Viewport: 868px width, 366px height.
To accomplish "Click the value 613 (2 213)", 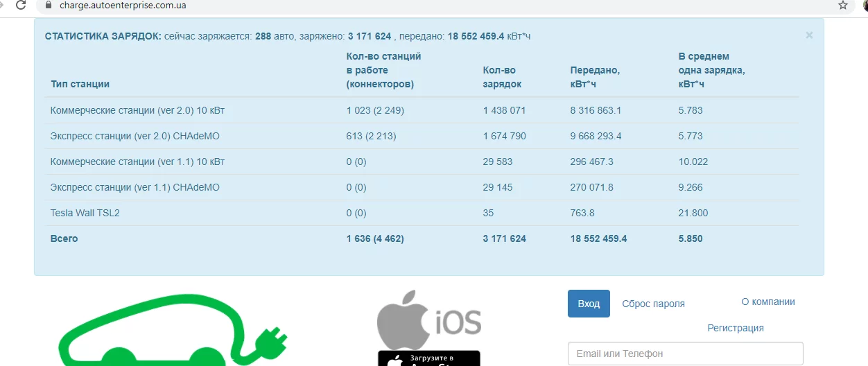I will pos(371,136).
